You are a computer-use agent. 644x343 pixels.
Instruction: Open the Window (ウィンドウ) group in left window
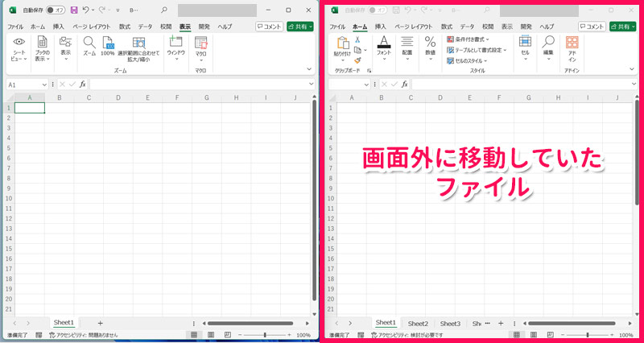click(175, 48)
